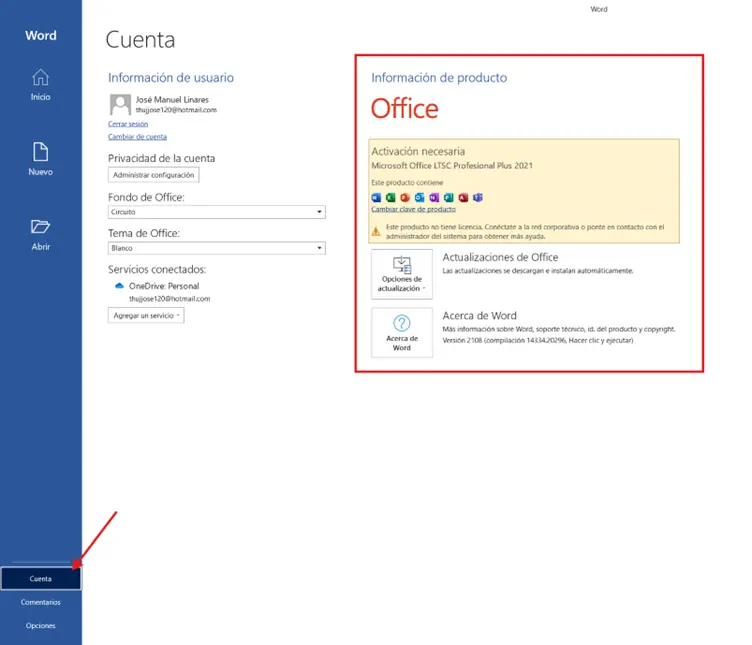Click the Word title in the sidebar
Screen dimensions: 752x645
[x=41, y=35]
